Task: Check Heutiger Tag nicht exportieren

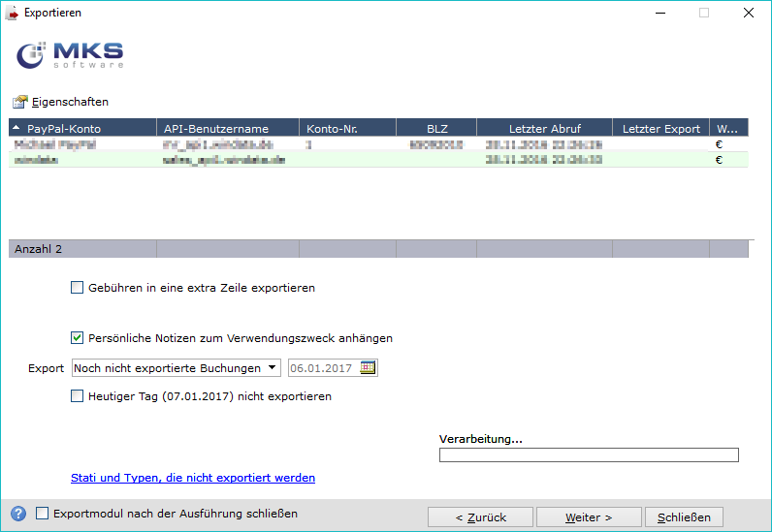Action: 77,396
